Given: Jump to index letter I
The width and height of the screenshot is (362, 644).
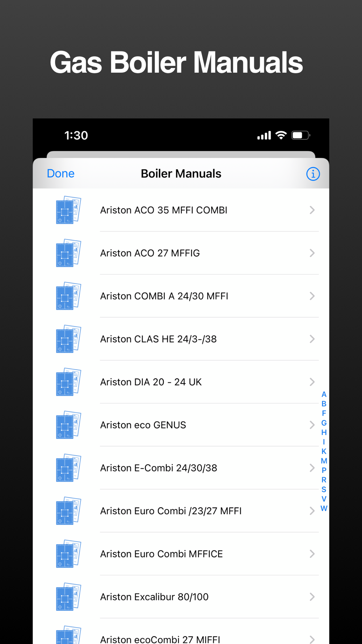Looking at the screenshot, I should [x=324, y=442].
